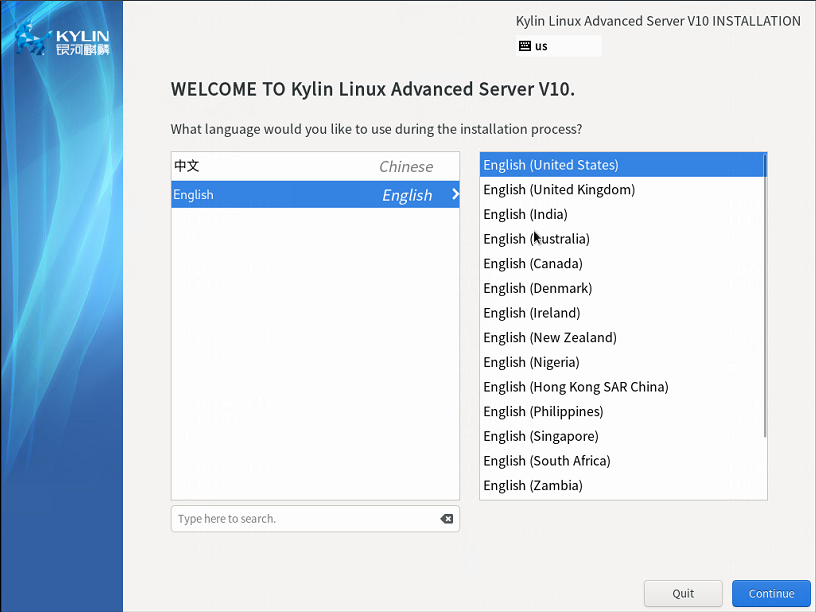The width and height of the screenshot is (816, 612).
Task: Select English (Denmark) locale
Action: [622, 288]
